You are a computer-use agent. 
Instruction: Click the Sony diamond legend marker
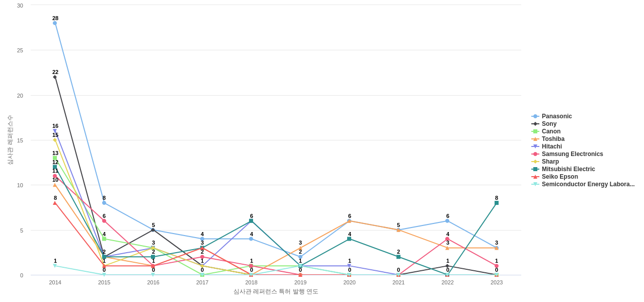(x=535, y=124)
